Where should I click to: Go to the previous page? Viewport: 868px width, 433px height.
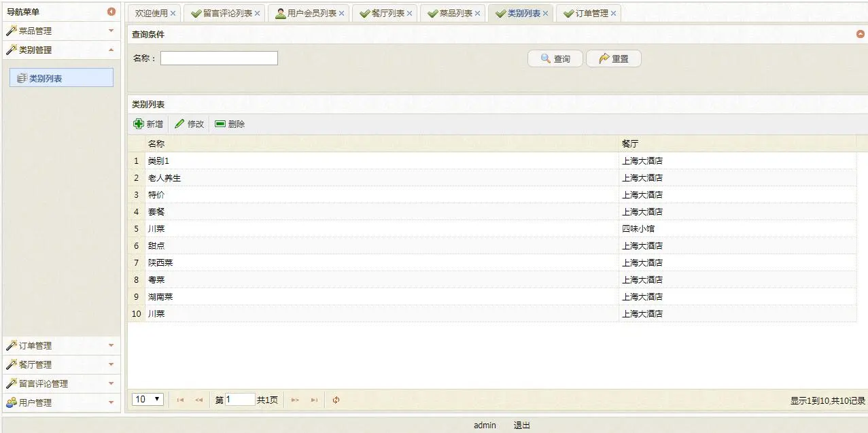[x=198, y=400]
